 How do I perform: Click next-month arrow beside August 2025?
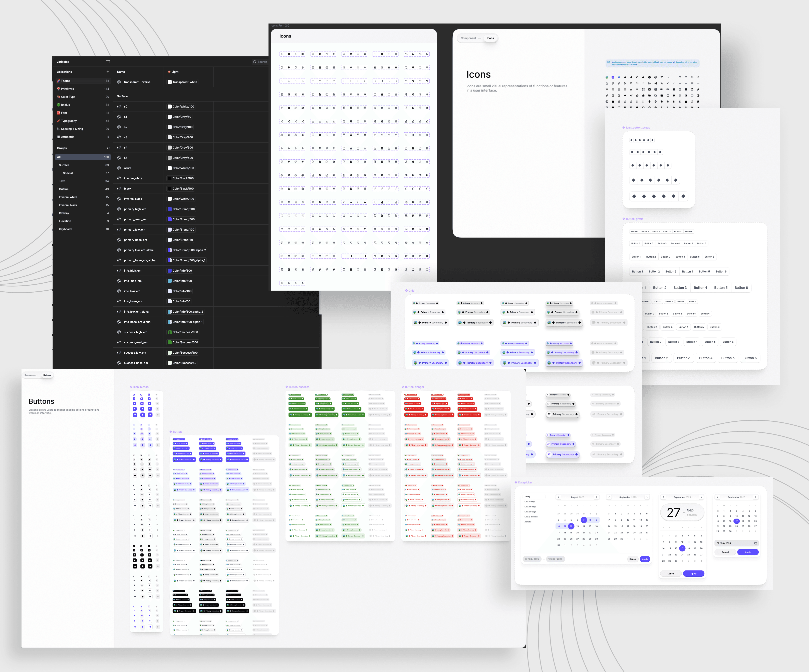coord(596,497)
